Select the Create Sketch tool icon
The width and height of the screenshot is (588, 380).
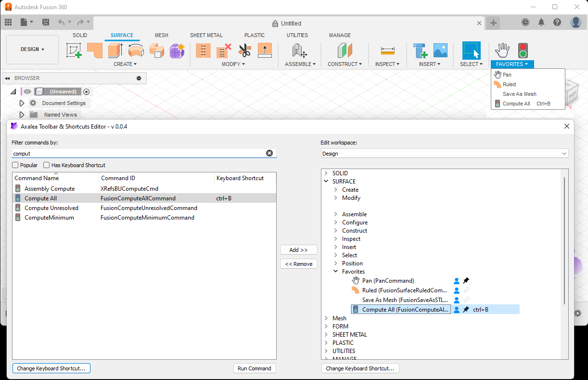click(74, 50)
